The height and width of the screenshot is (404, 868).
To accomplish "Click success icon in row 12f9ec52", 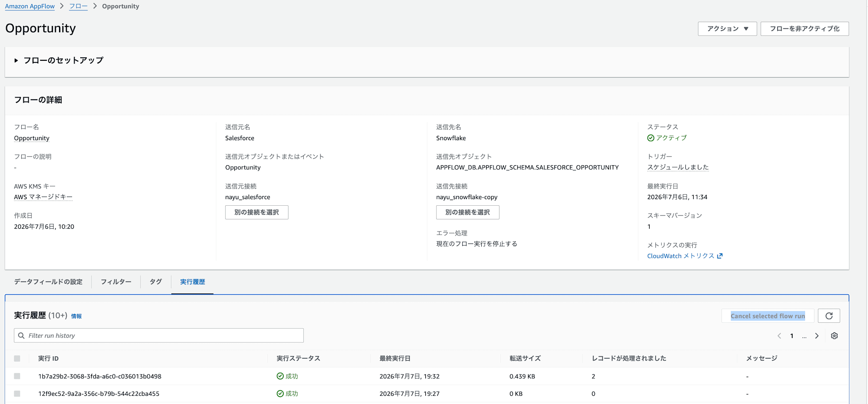I will pos(280,394).
